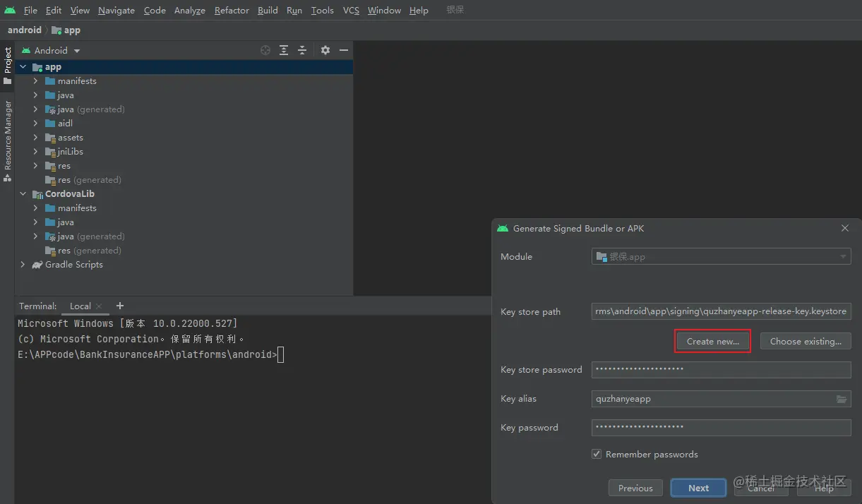Click the Next button
Screen dimensions: 862x504
(x=698, y=488)
